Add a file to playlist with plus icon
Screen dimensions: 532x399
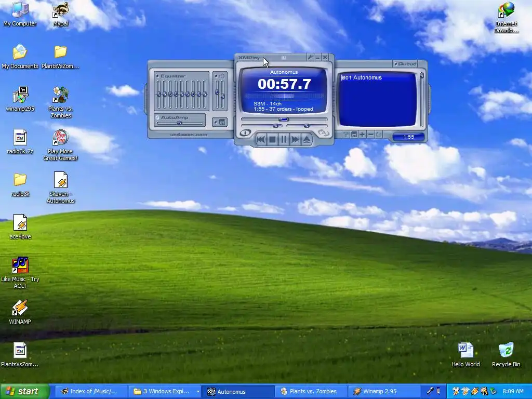362,135
